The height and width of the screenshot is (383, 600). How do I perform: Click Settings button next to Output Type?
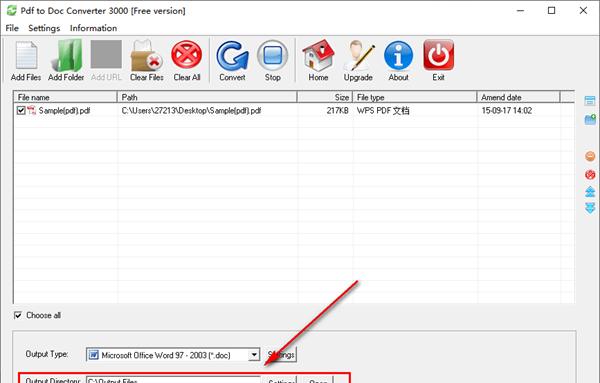281,354
